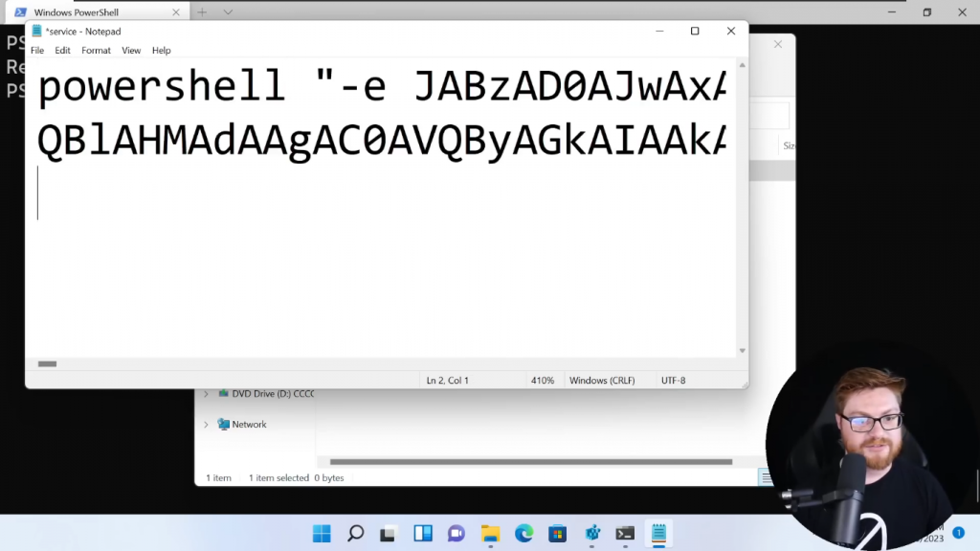Open the PowerShell new tab dropdown
This screenshot has width=980, height=551.
pos(228,12)
